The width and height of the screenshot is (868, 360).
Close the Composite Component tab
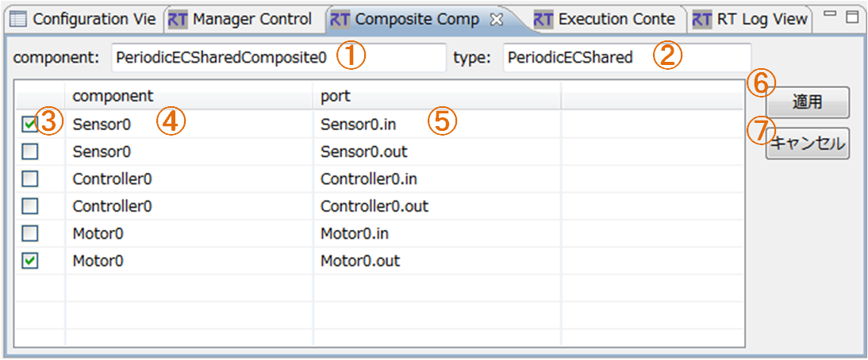(497, 20)
